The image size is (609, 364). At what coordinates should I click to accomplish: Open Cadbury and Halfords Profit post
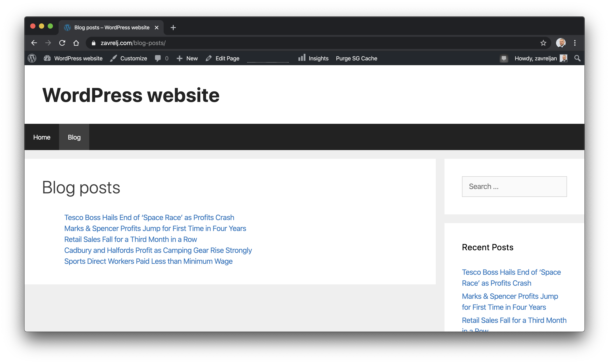coord(158,250)
